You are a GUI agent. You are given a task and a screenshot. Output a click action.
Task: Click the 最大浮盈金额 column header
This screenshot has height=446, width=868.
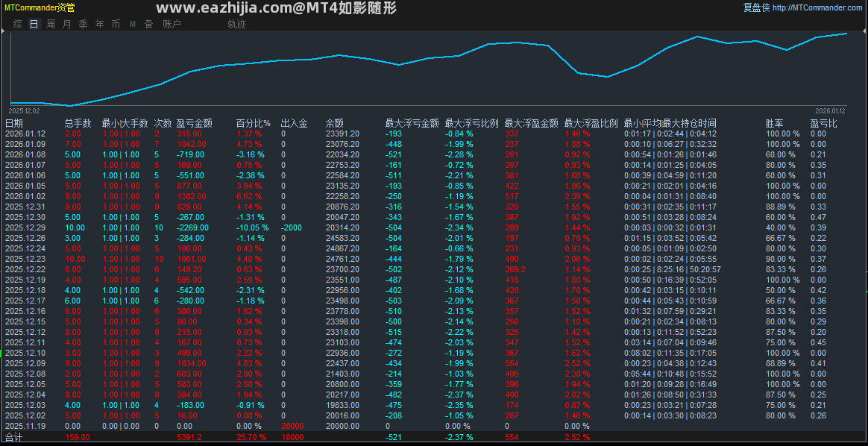click(x=532, y=123)
